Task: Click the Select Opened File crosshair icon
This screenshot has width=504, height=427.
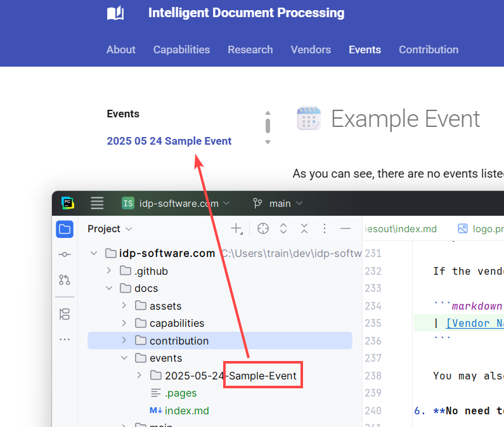Action: 263,229
